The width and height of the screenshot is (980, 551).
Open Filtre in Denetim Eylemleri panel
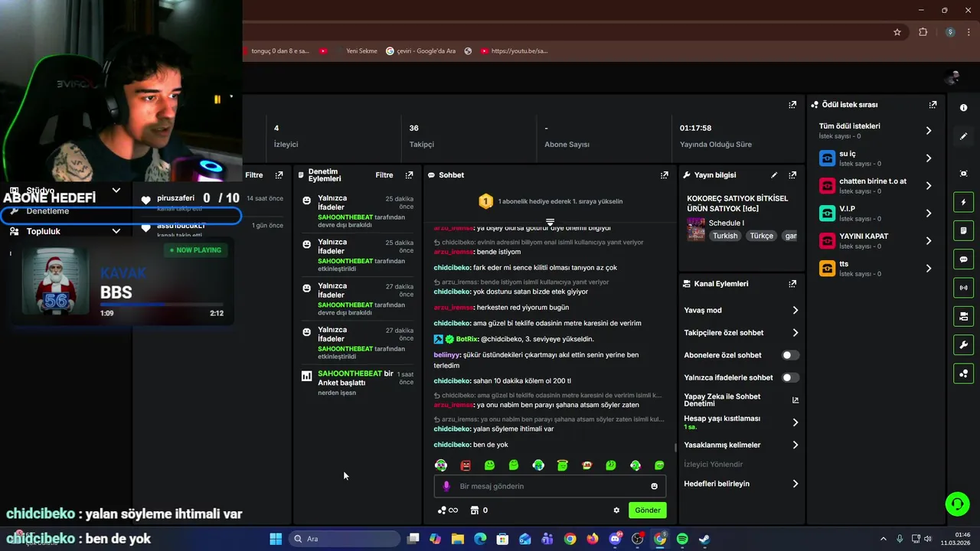384,175
